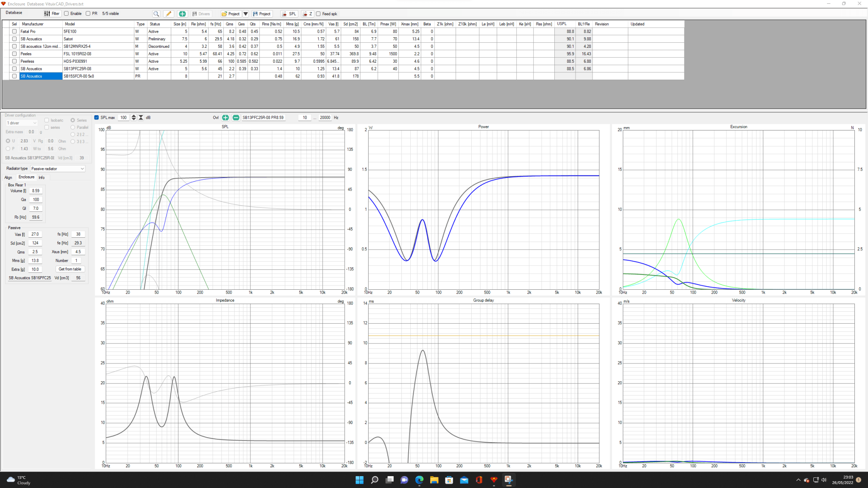Click the magnifier search icon
Screen dimensions: 868x488
pos(156,14)
